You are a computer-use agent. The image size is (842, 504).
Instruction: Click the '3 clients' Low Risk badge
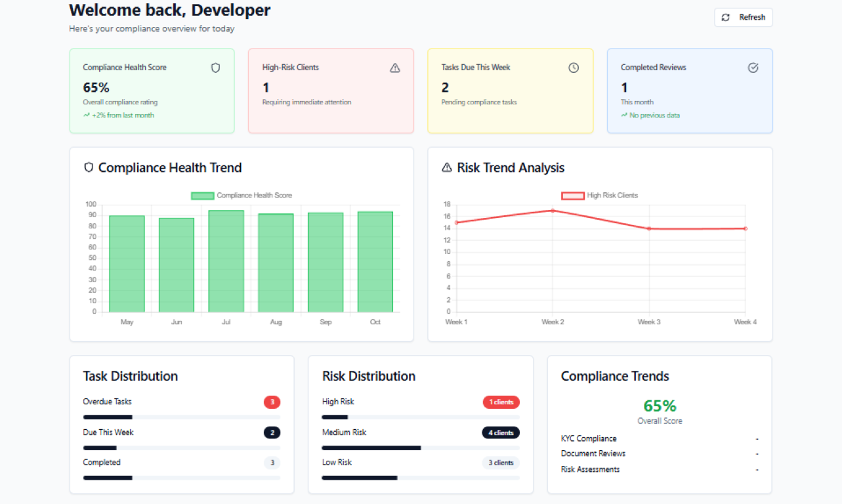[501, 463]
